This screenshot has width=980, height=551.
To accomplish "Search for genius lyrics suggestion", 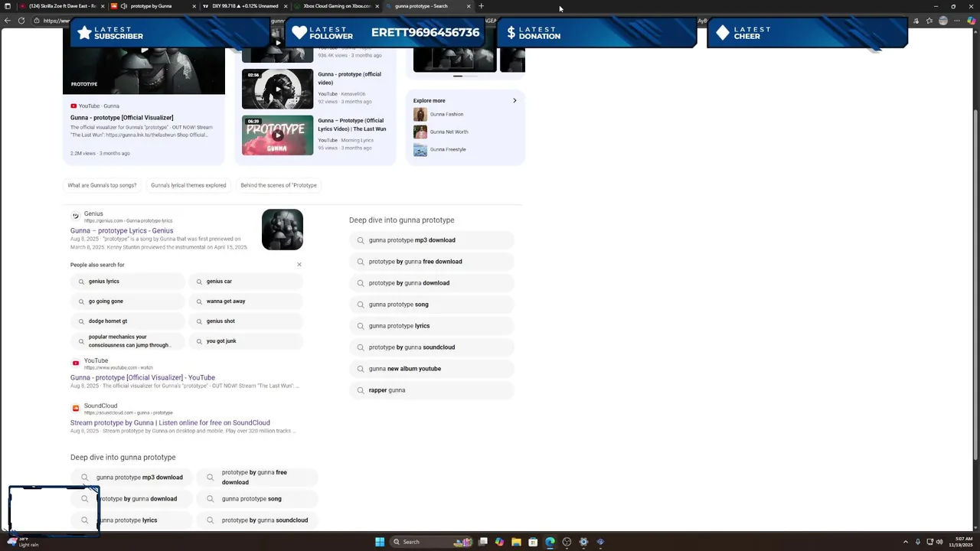I will click(127, 282).
